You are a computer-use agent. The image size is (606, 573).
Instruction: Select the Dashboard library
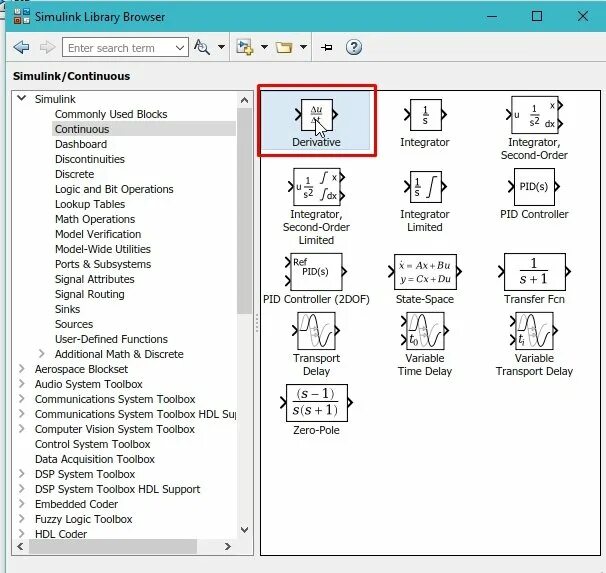pos(81,144)
